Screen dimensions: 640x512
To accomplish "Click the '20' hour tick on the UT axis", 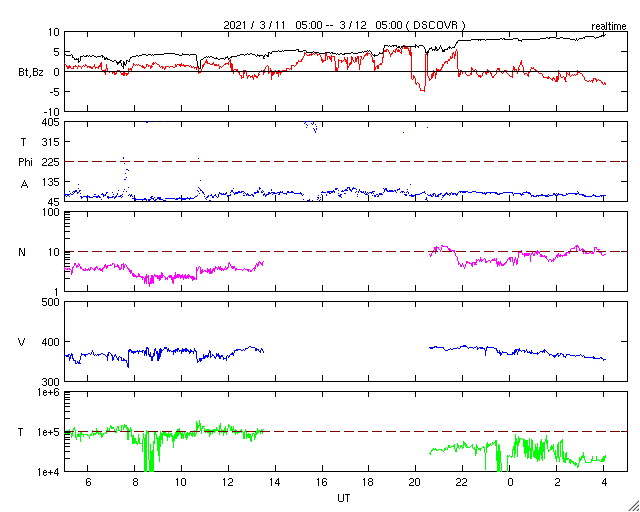I will tap(416, 482).
